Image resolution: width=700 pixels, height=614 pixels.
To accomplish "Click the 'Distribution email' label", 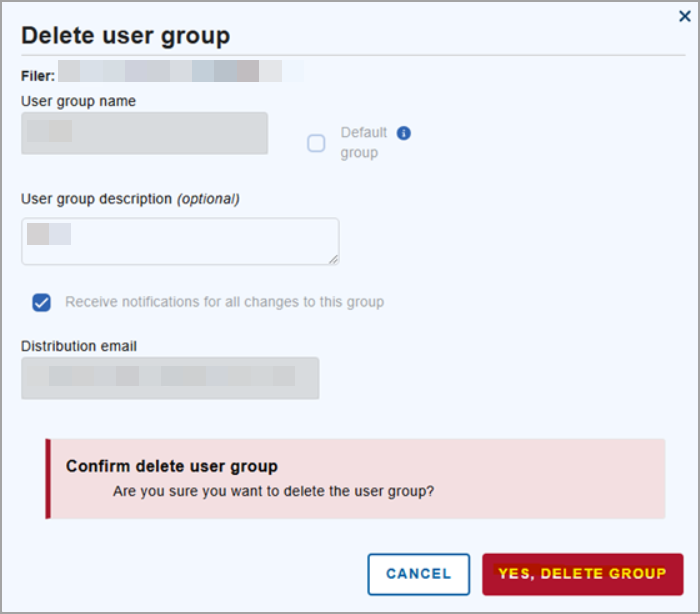I will click(79, 346).
